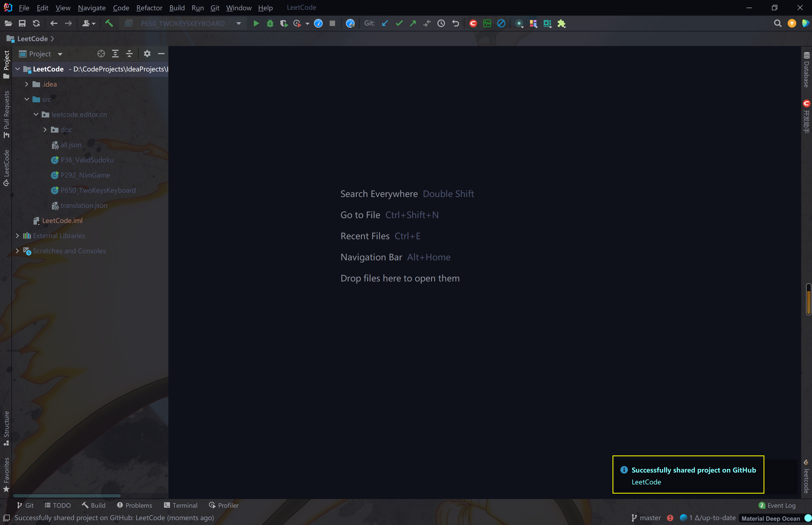The image size is (812, 525).
Task: Open the Build menu
Action: click(x=177, y=8)
